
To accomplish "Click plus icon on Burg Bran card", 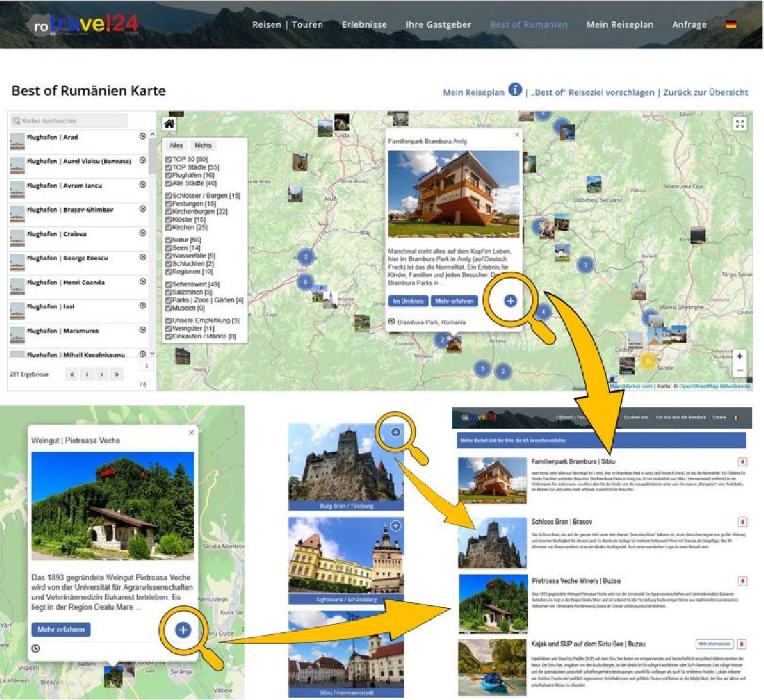I will (396, 432).
